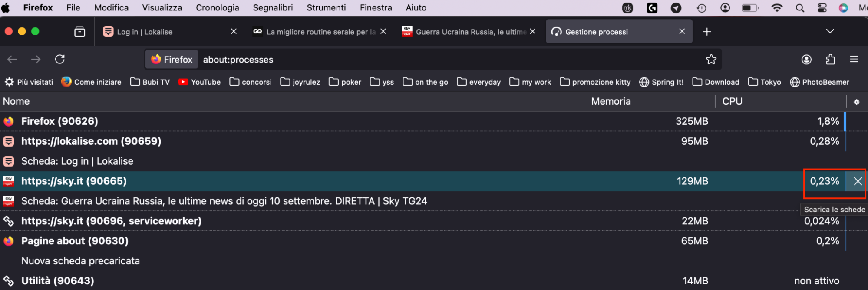Switch to Guerra Ucraina Russia tab
This screenshot has width=868, height=290.
(x=469, y=32)
